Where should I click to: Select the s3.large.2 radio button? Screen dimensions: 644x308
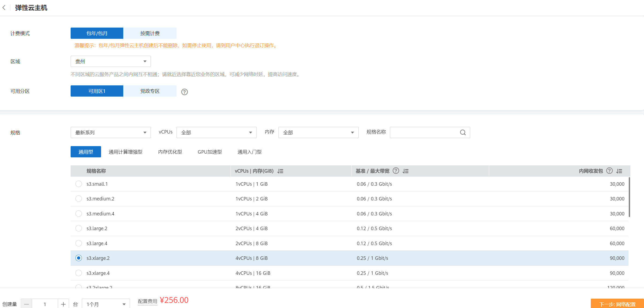pyautogui.click(x=79, y=228)
